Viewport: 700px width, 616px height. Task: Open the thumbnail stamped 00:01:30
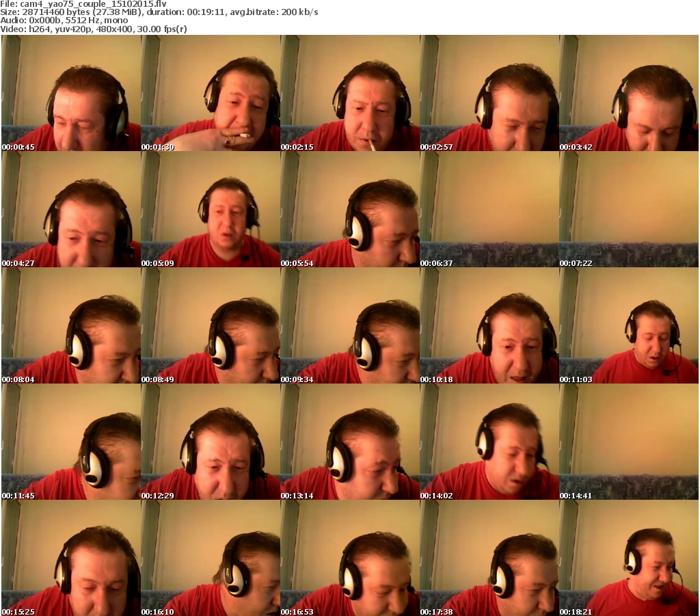tap(211, 93)
